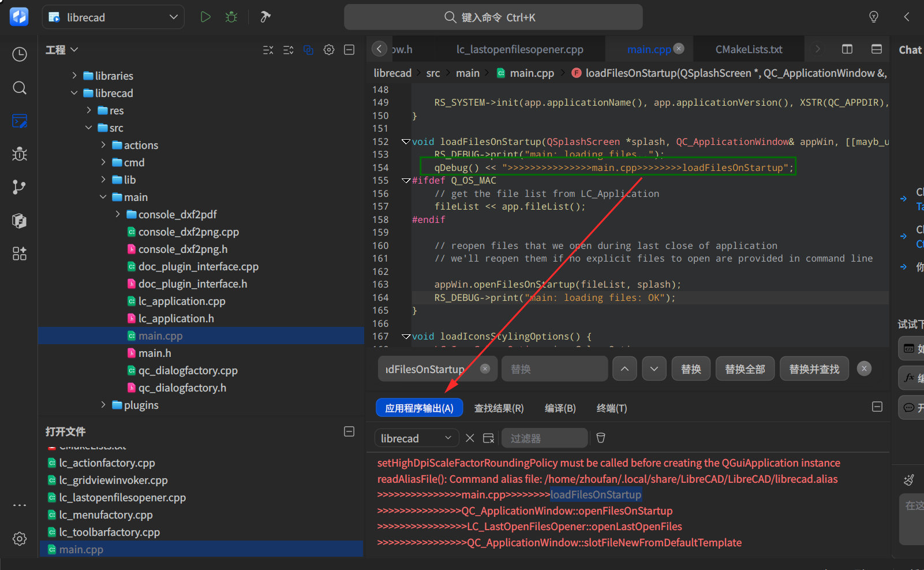Screen dimensions: 924x570
Task: Switch to the CMakeLists.txt editor tab
Action: tap(749, 50)
